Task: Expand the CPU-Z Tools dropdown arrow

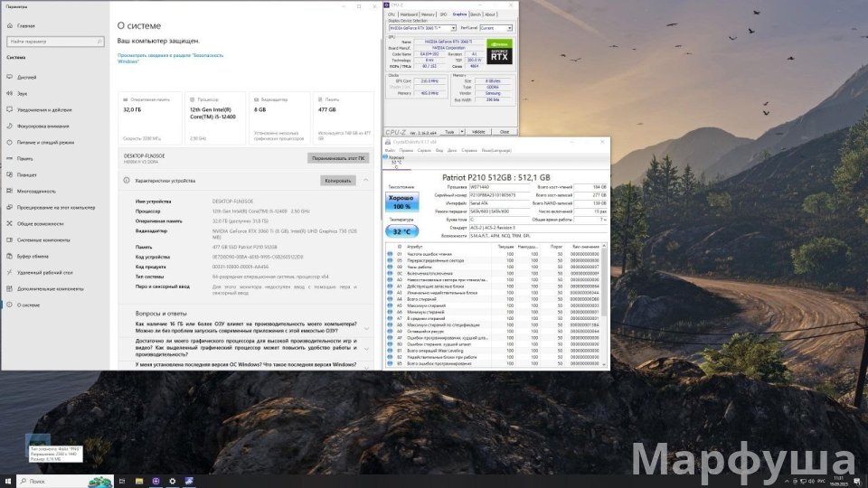Action: coord(464,131)
